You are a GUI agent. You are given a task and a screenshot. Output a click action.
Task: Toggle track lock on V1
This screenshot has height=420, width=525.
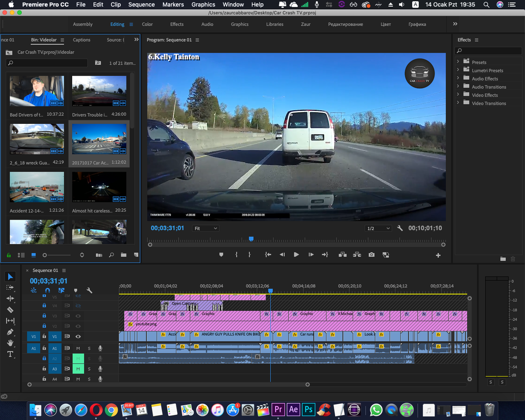[x=44, y=336]
